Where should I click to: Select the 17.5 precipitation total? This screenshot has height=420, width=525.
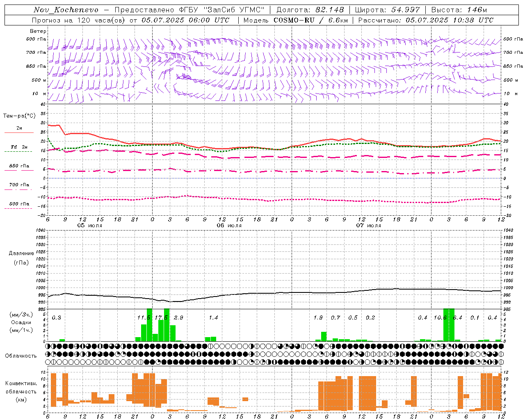pos(161,318)
